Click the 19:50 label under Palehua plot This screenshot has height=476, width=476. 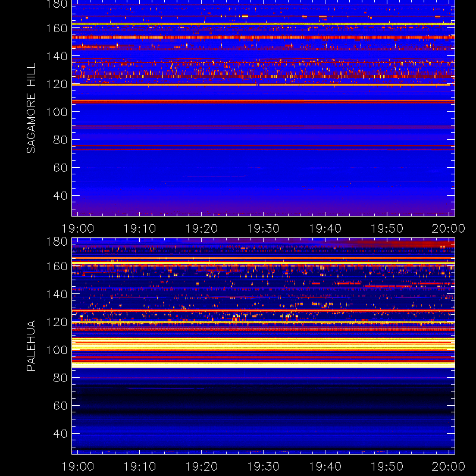click(x=387, y=466)
